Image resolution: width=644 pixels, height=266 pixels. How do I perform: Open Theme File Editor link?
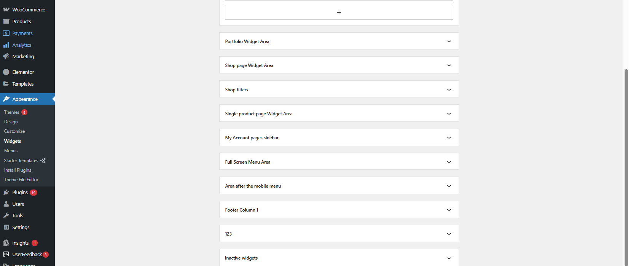tap(21, 180)
